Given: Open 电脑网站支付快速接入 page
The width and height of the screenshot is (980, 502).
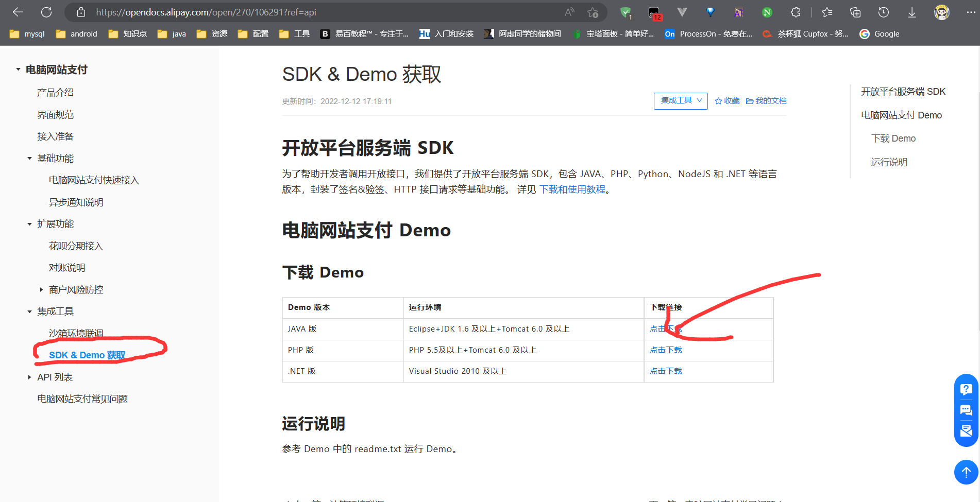Looking at the screenshot, I should [x=94, y=180].
